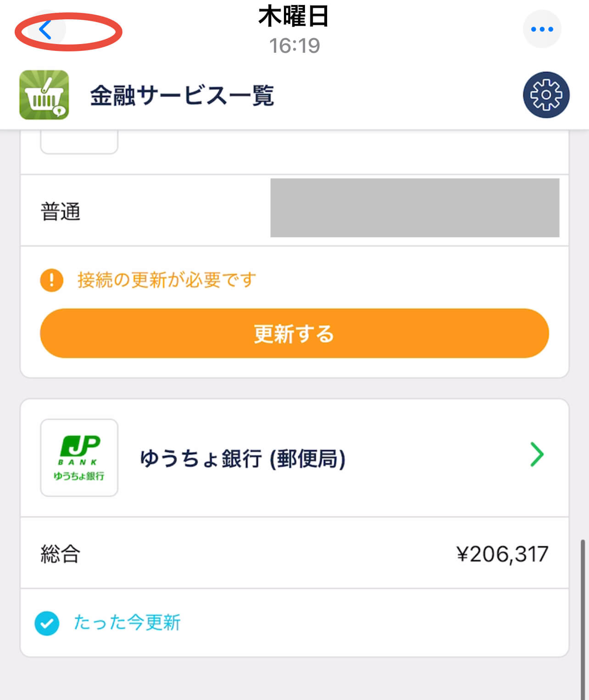Tap the たった今更新 status text
Viewport: 589px width, 700px height.
point(127,623)
